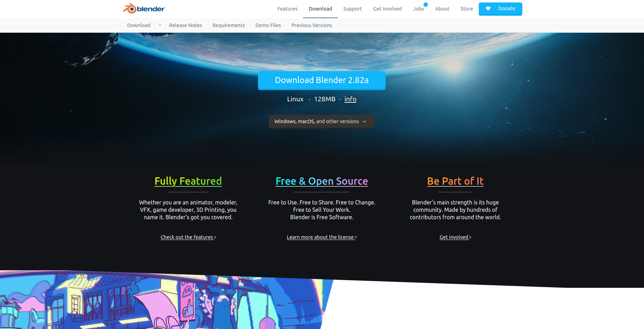Click the Free & Open Source heading
644x329 pixels.
322,181
